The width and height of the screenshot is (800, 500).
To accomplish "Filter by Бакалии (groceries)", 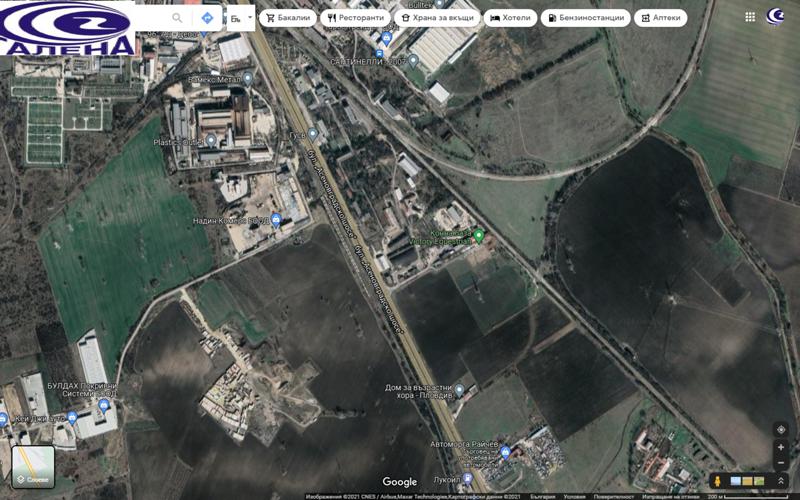I will point(288,18).
